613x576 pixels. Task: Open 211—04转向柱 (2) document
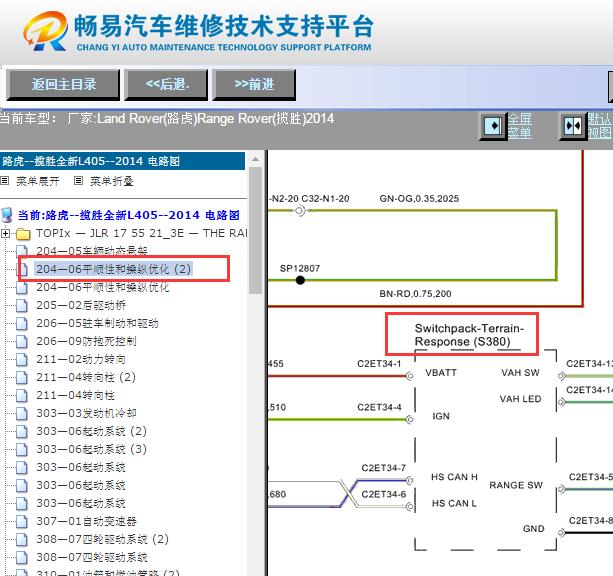tap(86, 377)
